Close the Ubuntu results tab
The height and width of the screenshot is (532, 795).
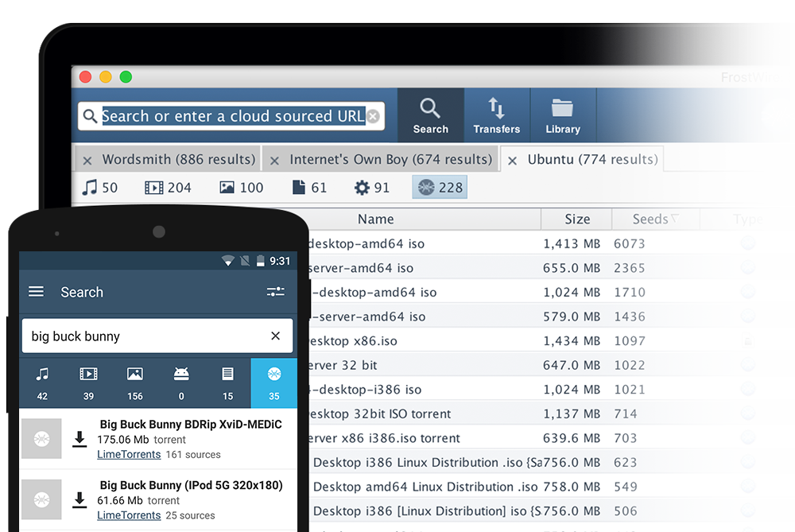pyautogui.click(x=512, y=161)
